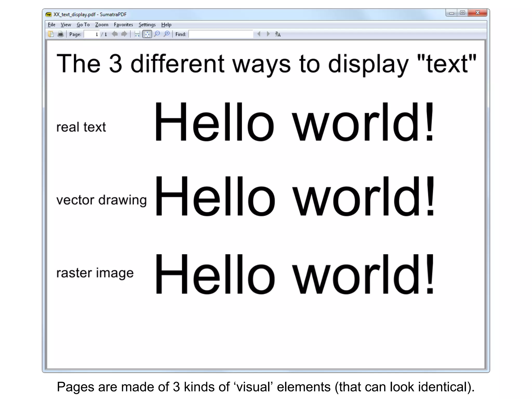532x399 pixels.
Task: Click 'Hello world!' beside vector drawing
Action: [295, 196]
